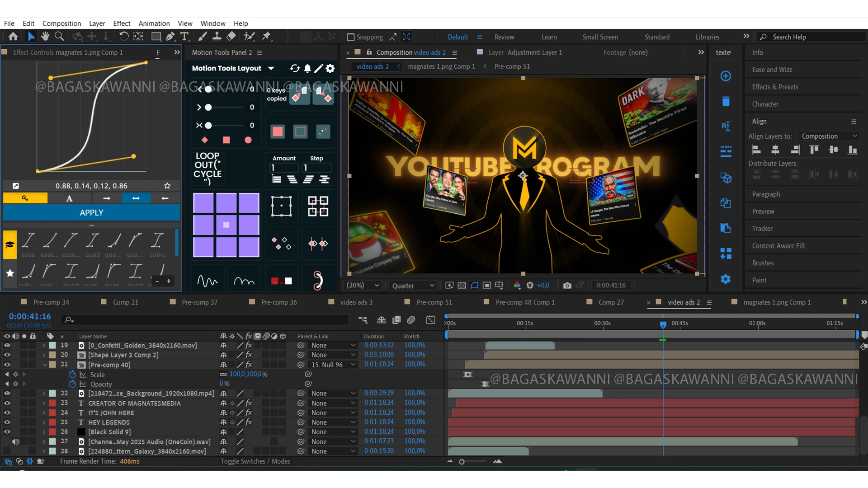Select the Brush tool
Viewport: 868px width, 488px height.
point(203,37)
